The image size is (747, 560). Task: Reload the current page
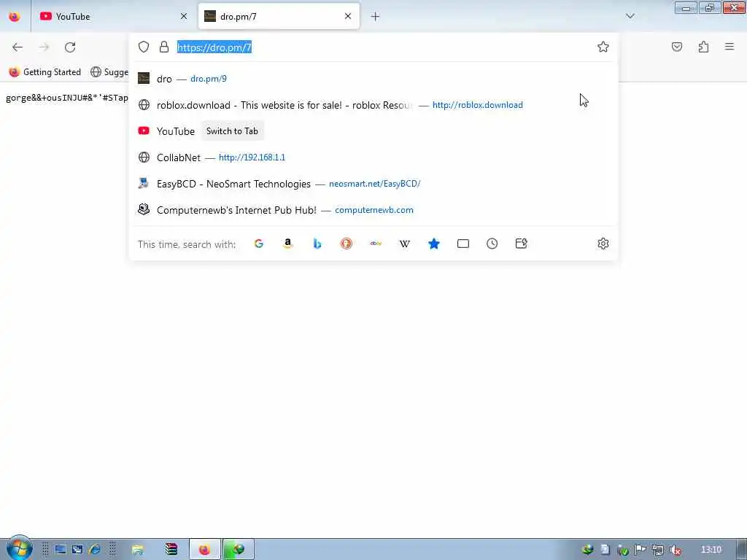pyautogui.click(x=70, y=47)
